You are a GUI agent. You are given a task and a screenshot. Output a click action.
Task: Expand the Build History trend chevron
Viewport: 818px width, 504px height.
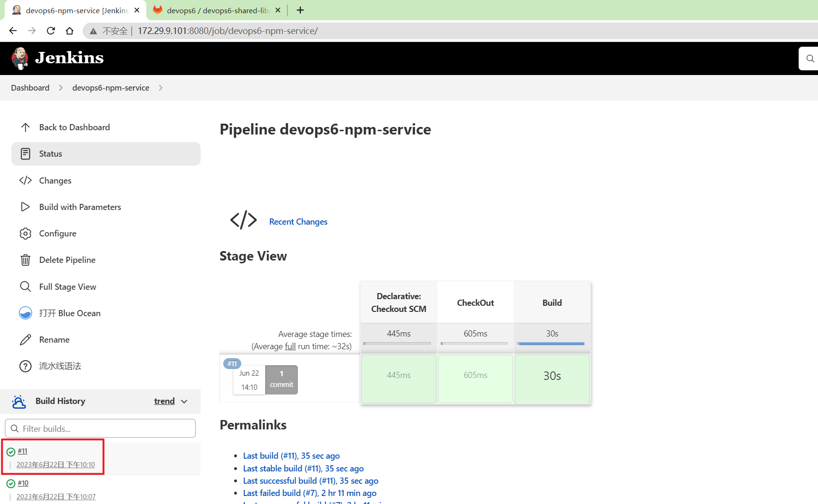tap(185, 402)
